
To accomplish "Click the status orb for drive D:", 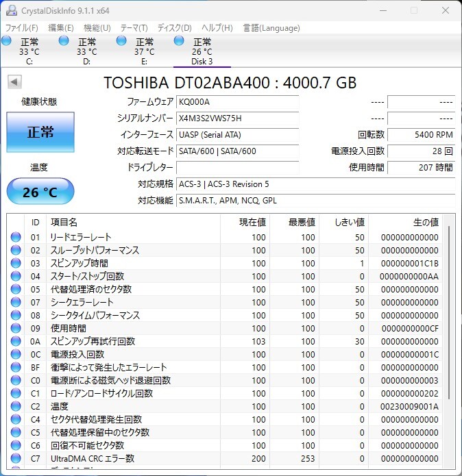I will pyautogui.click(x=64, y=40).
